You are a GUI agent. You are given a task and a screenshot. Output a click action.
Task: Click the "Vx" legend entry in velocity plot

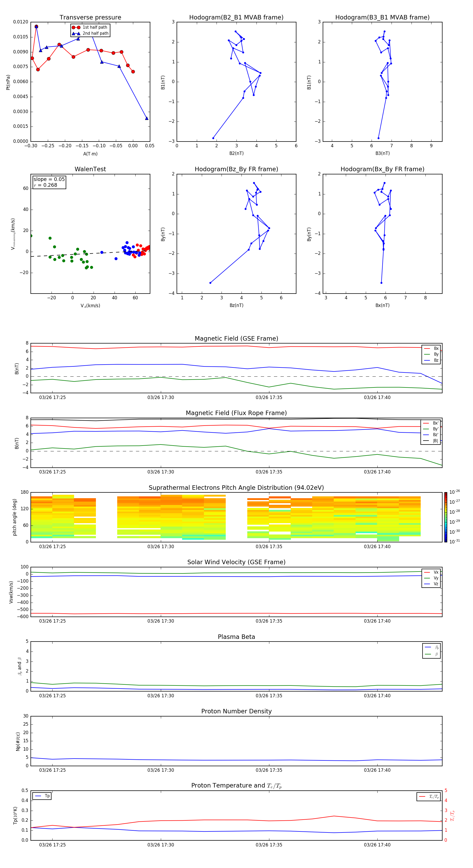click(x=431, y=572)
